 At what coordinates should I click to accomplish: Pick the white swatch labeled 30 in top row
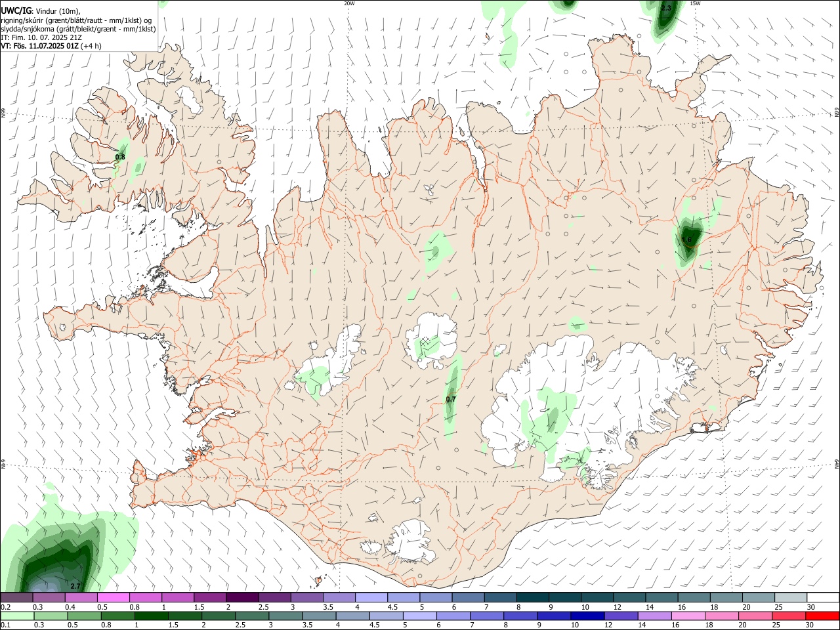pos(822,598)
